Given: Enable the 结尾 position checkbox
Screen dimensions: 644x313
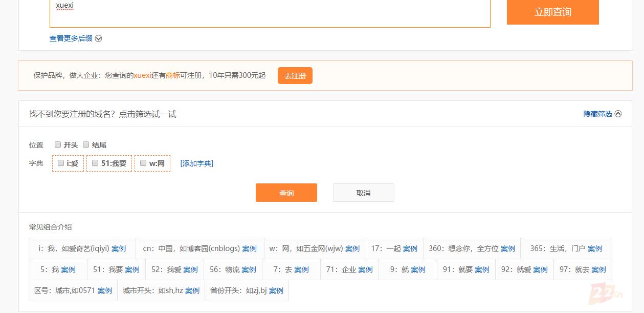Looking at the screenshot, I should [86, 144].
